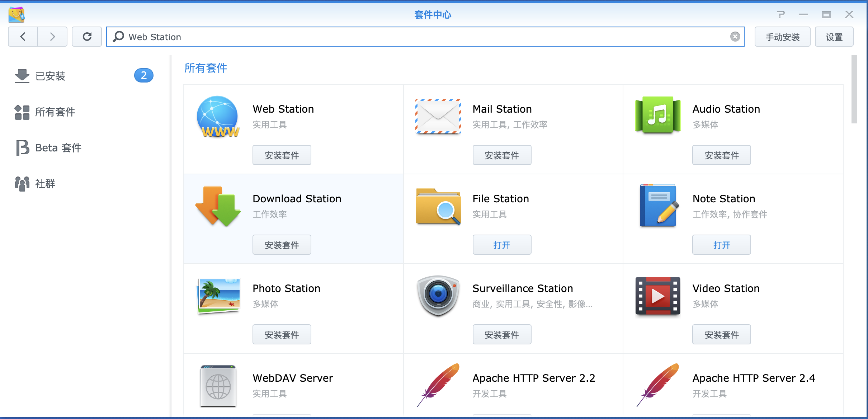Viewport: 868px width, 419px height.
Task: Click the Mail Station envelope icon
Action: [438, 116]
